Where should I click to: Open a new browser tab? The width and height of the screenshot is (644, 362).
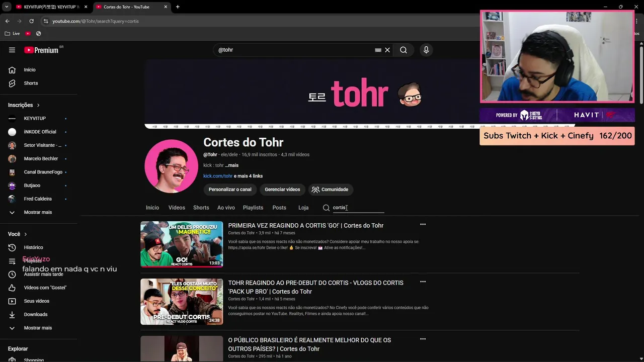178,7
